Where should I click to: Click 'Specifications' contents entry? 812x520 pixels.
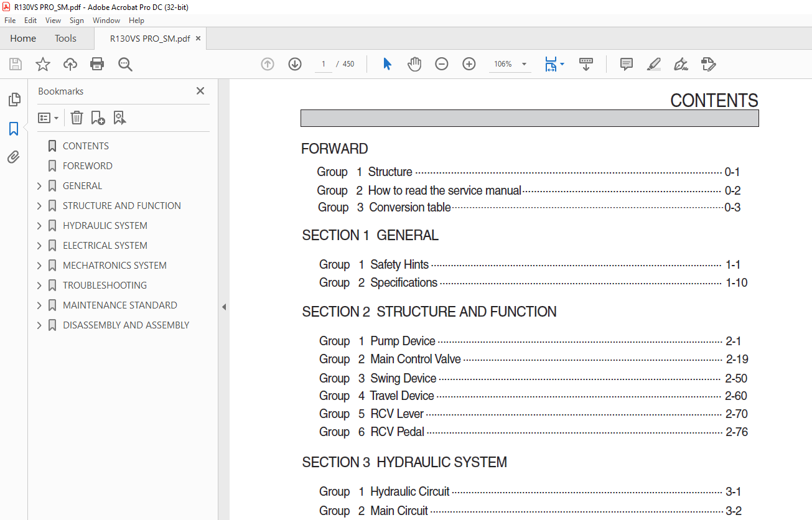pos(404,282)
